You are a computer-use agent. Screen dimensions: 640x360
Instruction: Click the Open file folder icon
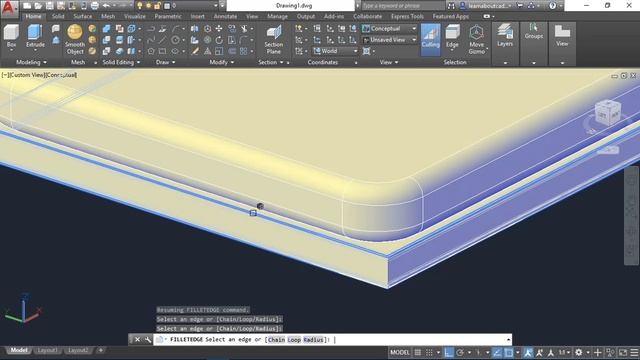point(38,6)
